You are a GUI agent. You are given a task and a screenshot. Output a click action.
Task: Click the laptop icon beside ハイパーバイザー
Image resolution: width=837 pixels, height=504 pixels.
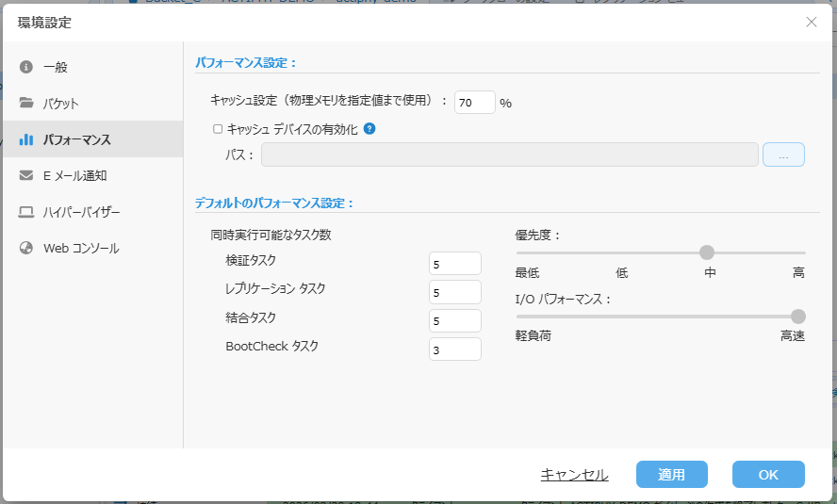pyautogui.click(x=26, y=212)
